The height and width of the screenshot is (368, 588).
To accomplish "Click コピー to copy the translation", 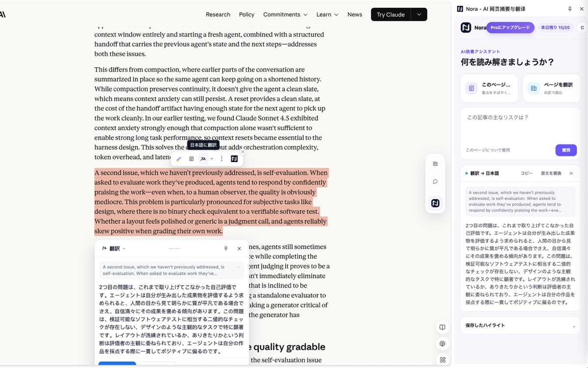I will click(526, 173).
